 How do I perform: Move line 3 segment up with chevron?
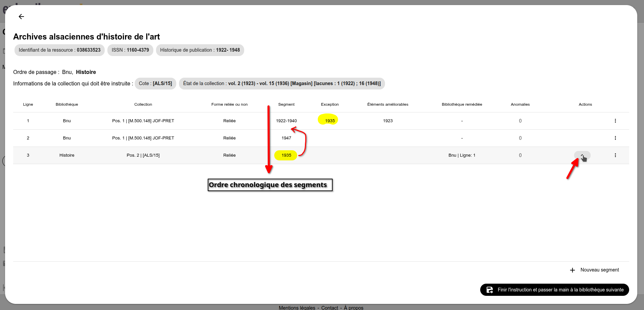pyautogui.click(x=582, y=155)
